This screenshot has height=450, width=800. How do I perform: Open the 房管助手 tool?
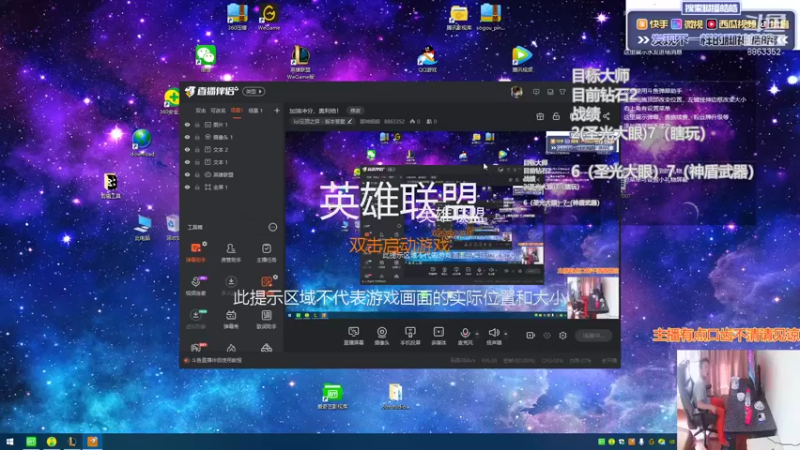pos(231,253)
